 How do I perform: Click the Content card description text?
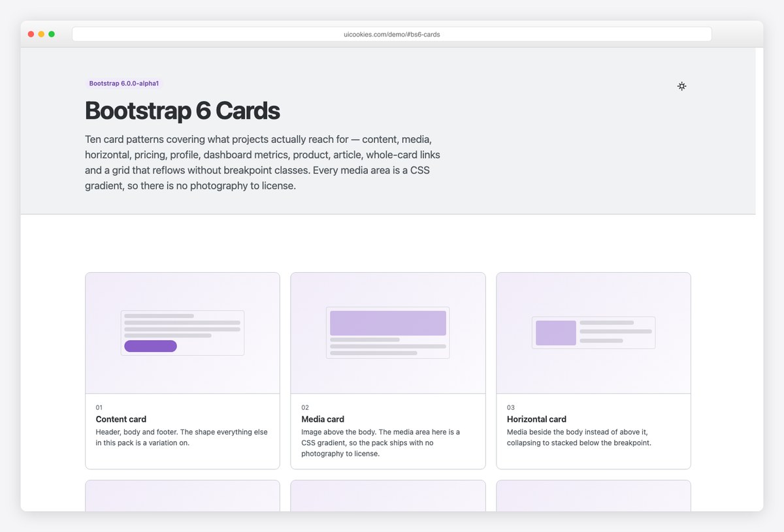tap(182, 437)
